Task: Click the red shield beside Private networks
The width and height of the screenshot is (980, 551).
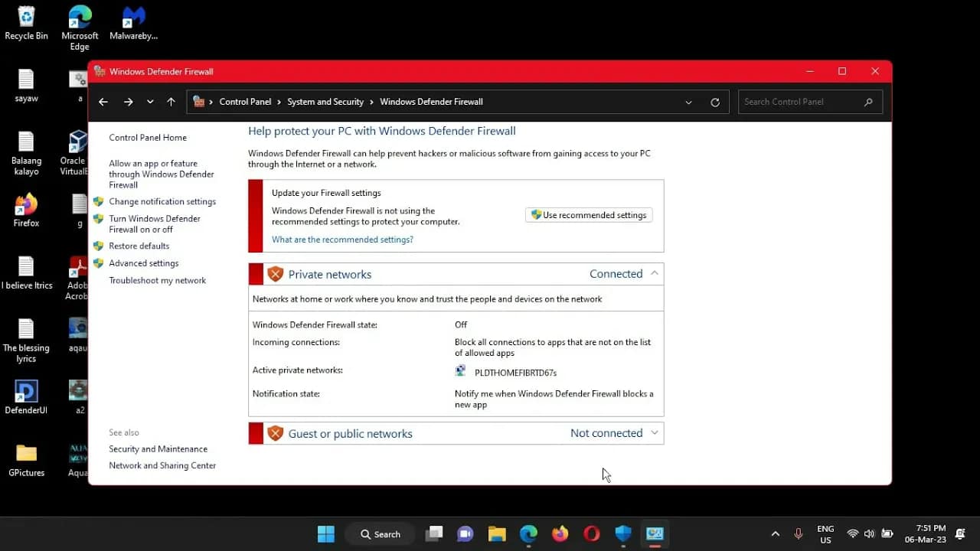Action: point(276,273)
